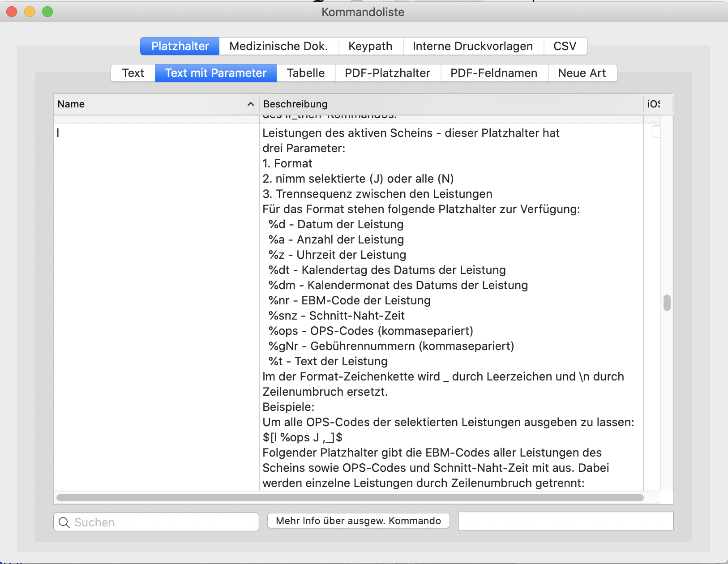This screenshot has width=728, height=564.
Task: Click the Beschreibung column header
Action: 451,104
